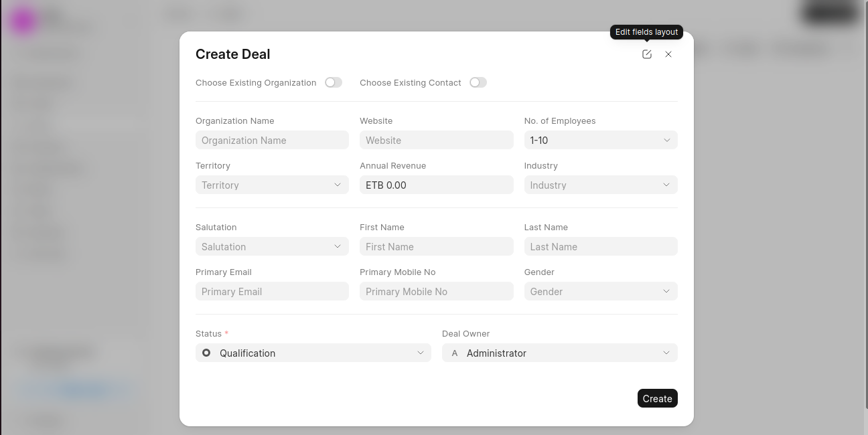This screenshot has width=868, height=435.
Task: Click the Primary Mobile No field
Action: click(436, 291)
